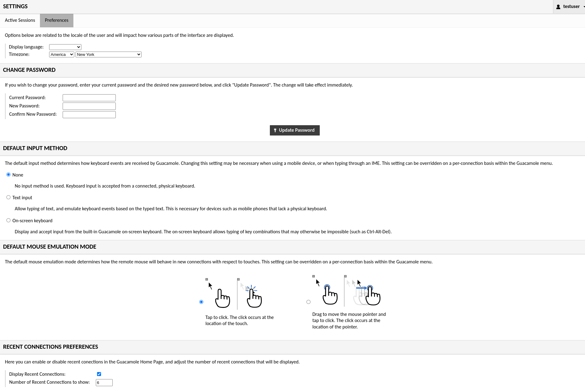Click the Confirm New Password field

tap(89, 114)
